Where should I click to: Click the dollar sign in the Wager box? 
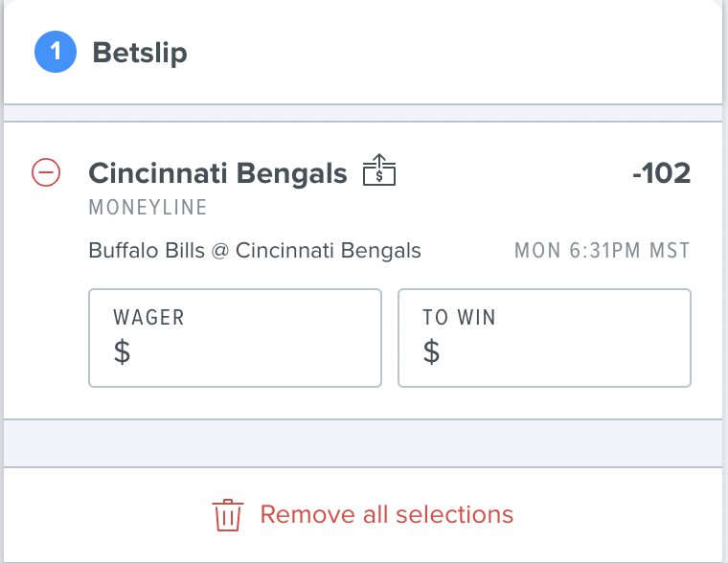tap(122, 351)
